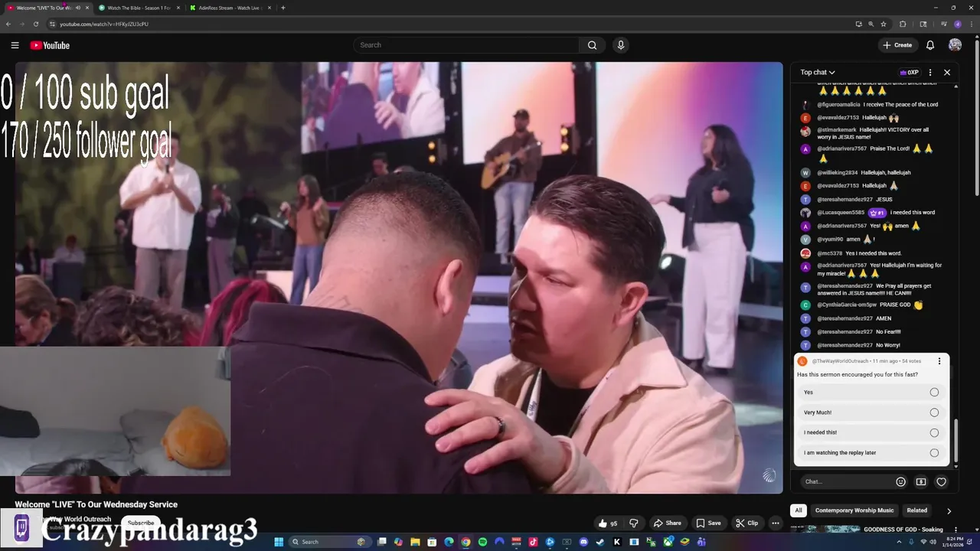
Task: Start voice search with microphone icon
Action: tap(621, 45)
